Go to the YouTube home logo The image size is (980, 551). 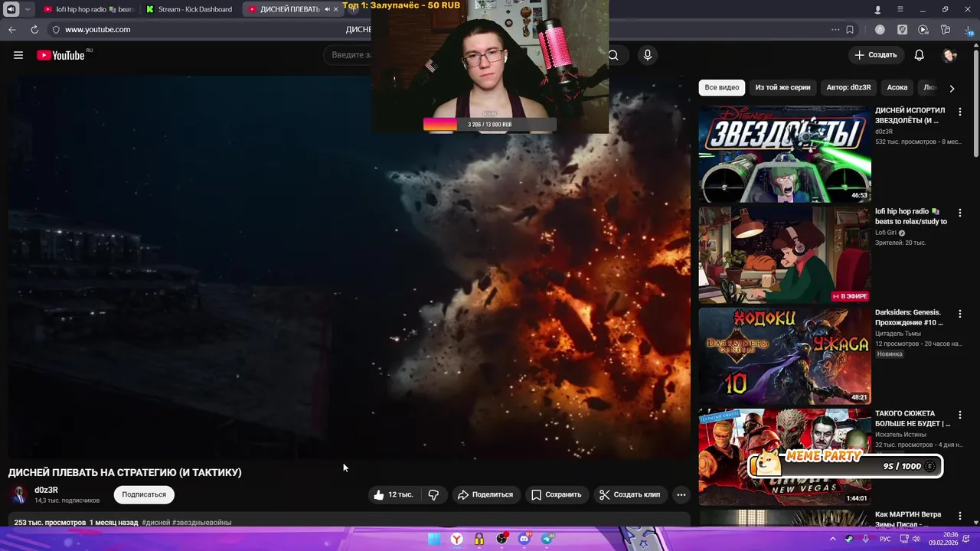coord(60,55)
